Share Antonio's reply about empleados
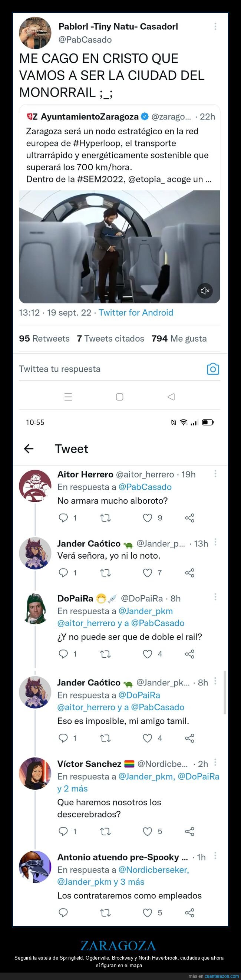 pyautogui.click(x=190, y=912)
